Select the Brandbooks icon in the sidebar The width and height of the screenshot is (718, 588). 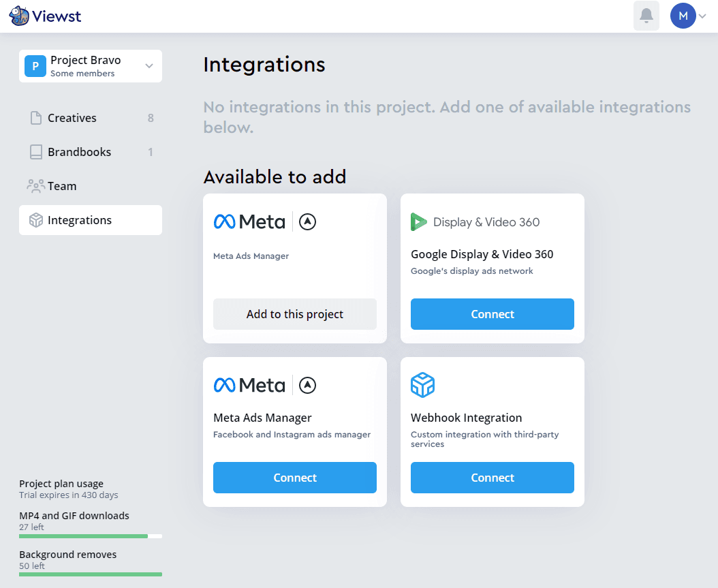[x=35, y=151]
